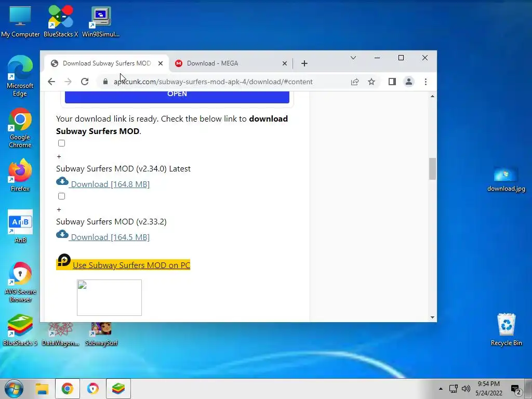Open the tab search chevron

pyautogui.click(x=353, y=58)
